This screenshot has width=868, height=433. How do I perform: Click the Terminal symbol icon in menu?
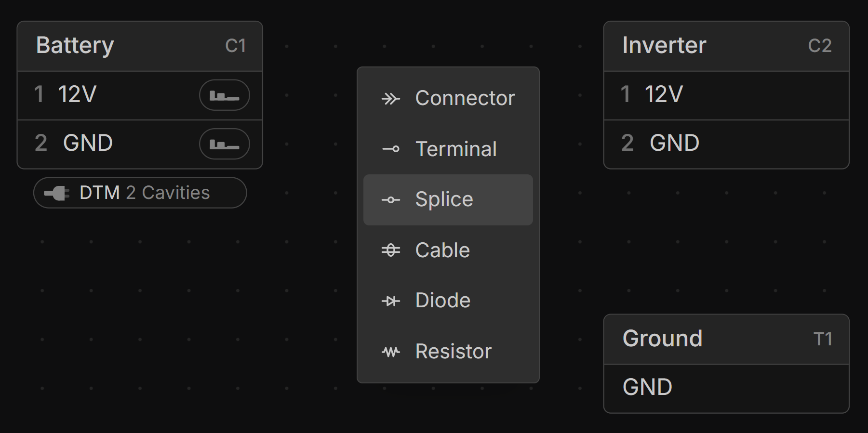390,149
